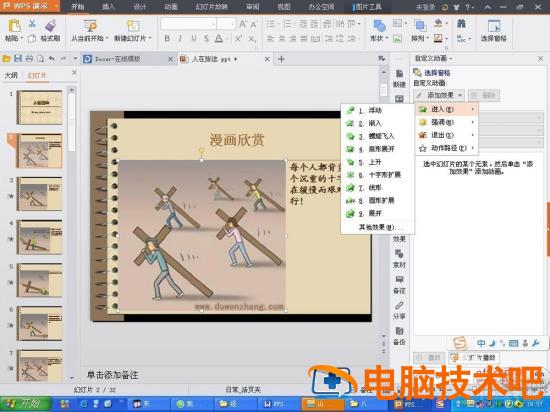Screen dimensions: 550x412
Task: Choose the 十字形扩展 entrance effect
Action: click(377, 175)
